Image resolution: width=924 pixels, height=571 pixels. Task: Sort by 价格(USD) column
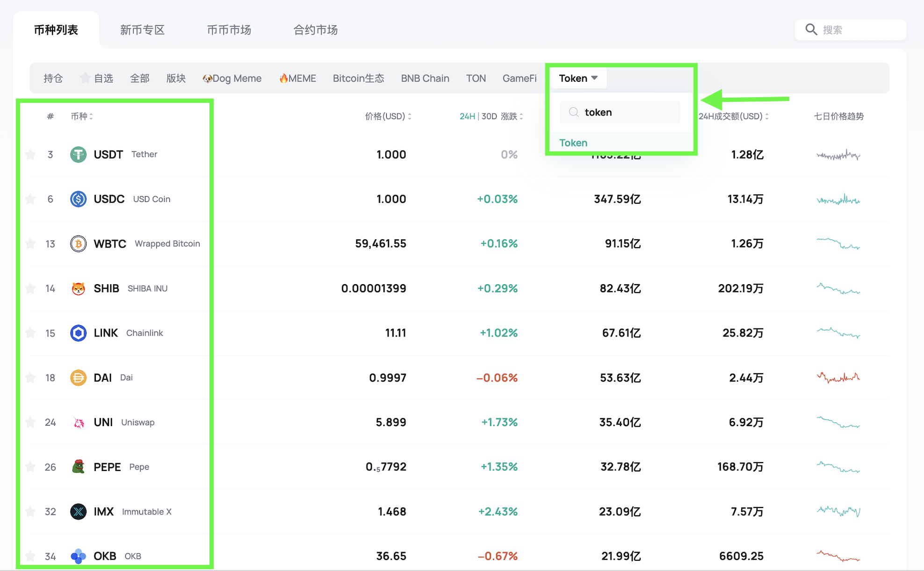[x=388, y=116]
